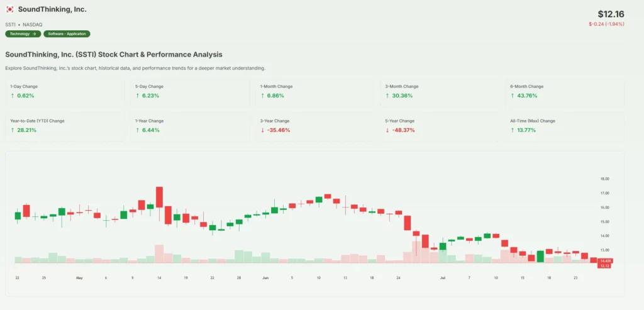The height and width of the screenshot is (310, 644).
Task: Click the down arrow beside -35.46%
Action: click(x=262, y=130)
